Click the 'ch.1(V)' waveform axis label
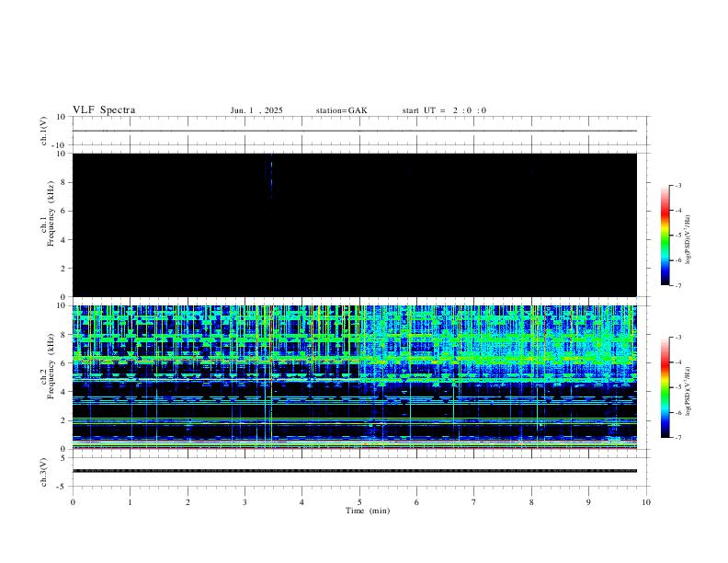The height and width of the screenshot is (563, 728). [44, 131]
